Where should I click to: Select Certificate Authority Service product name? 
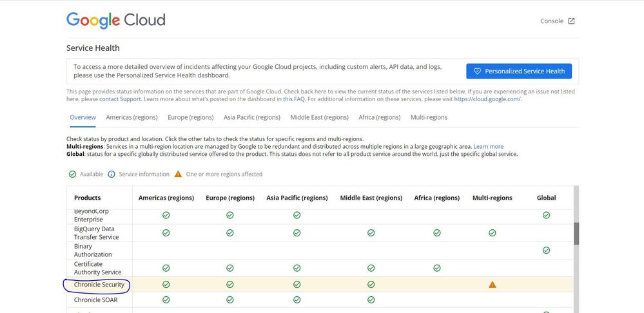(98, 268)
